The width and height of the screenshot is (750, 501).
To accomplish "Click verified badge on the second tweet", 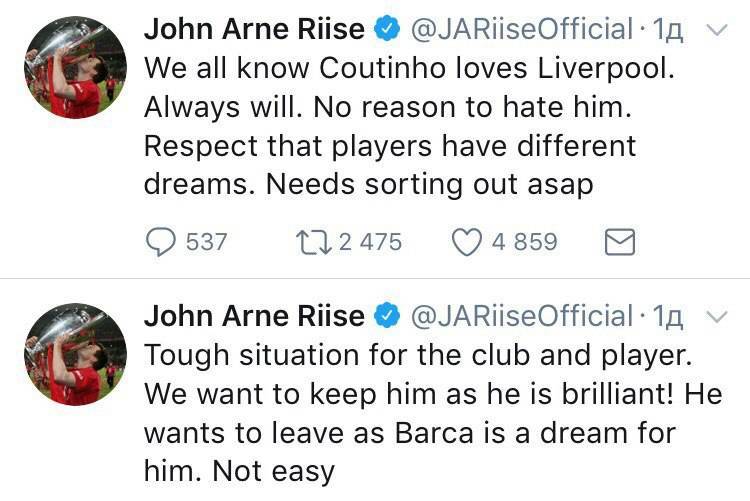I will click(387, 317).
